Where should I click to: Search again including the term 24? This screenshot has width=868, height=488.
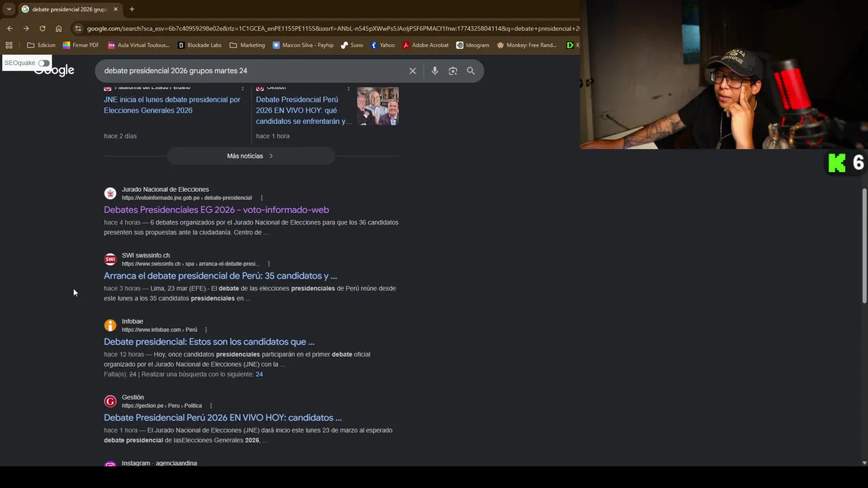coord(259,374)
